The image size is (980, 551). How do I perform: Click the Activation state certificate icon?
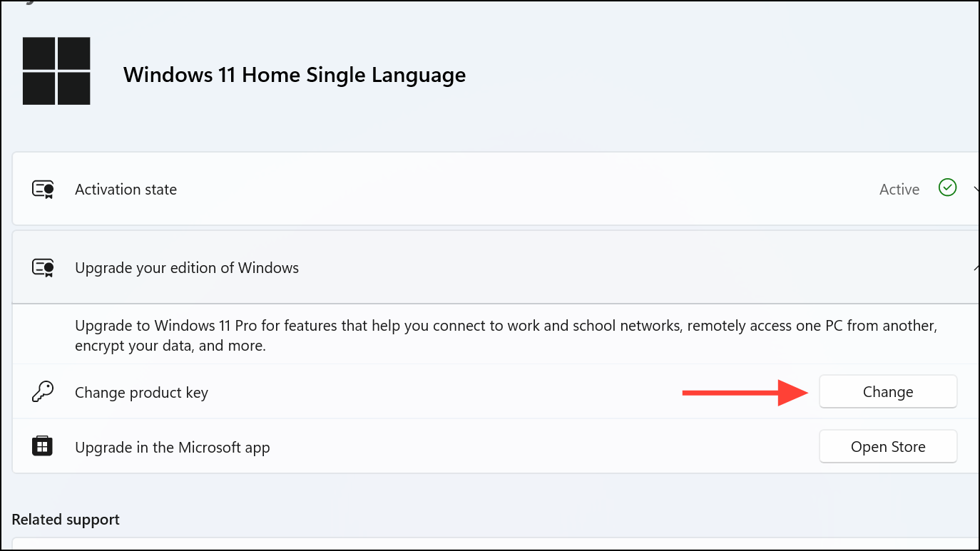pos(43,190)
